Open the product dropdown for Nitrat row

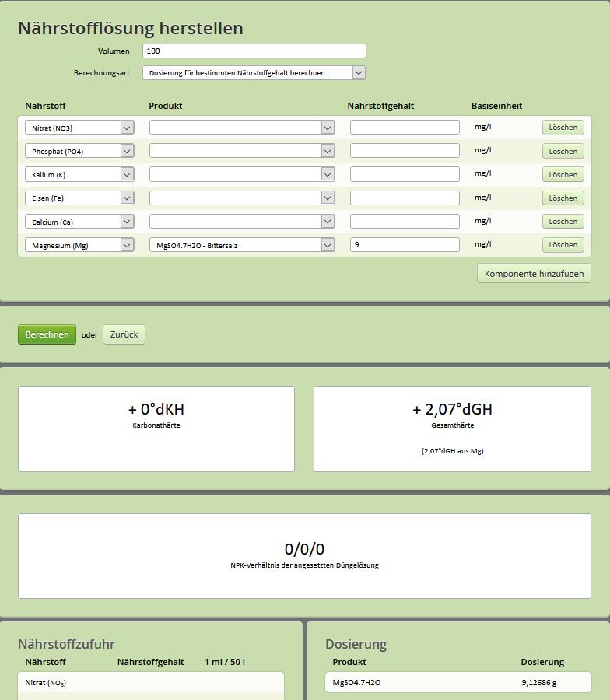point(242,128)
